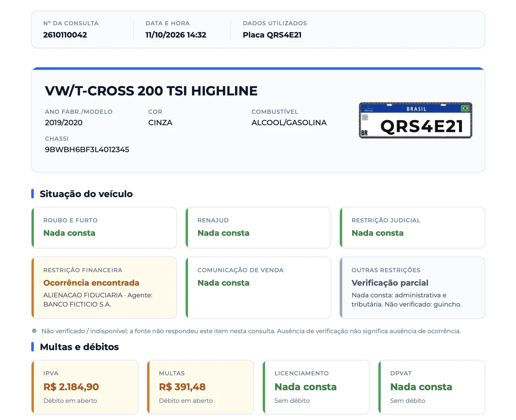
Task: Click the fuel value ALCOOL/GASOLINA
Action: click(289, 123)
